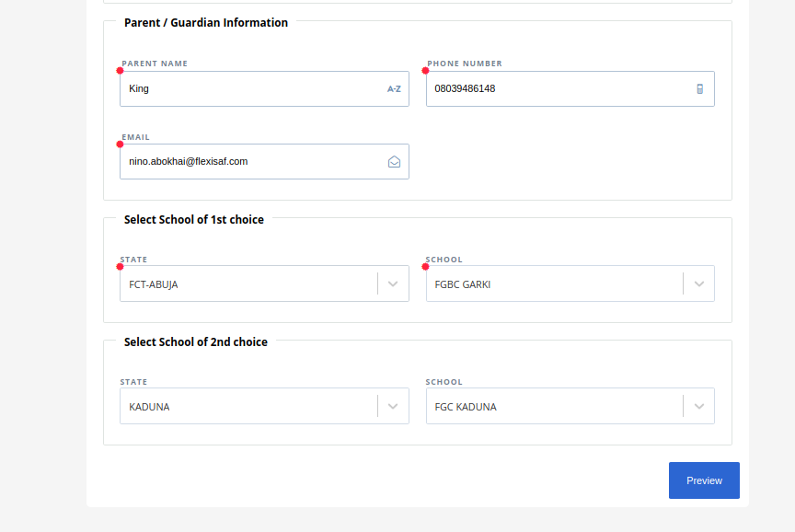
Task: Click red required marker beside Phone Number
Action: (425, 71)
